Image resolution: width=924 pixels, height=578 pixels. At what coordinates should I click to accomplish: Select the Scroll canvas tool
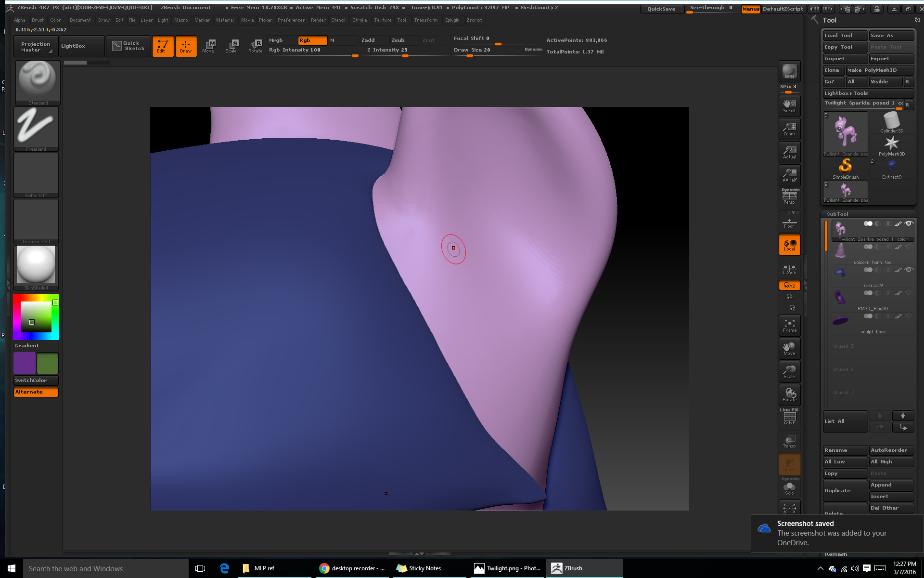pos(789,105)
